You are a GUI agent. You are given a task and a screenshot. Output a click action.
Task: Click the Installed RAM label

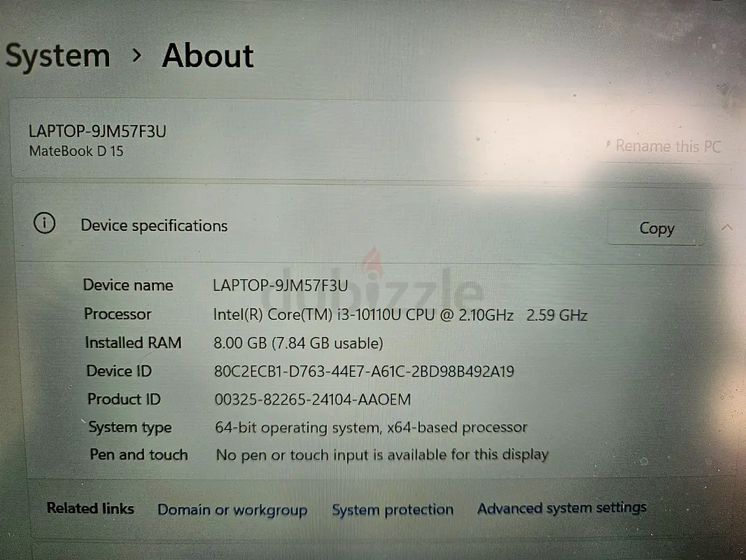click(133, 342)
